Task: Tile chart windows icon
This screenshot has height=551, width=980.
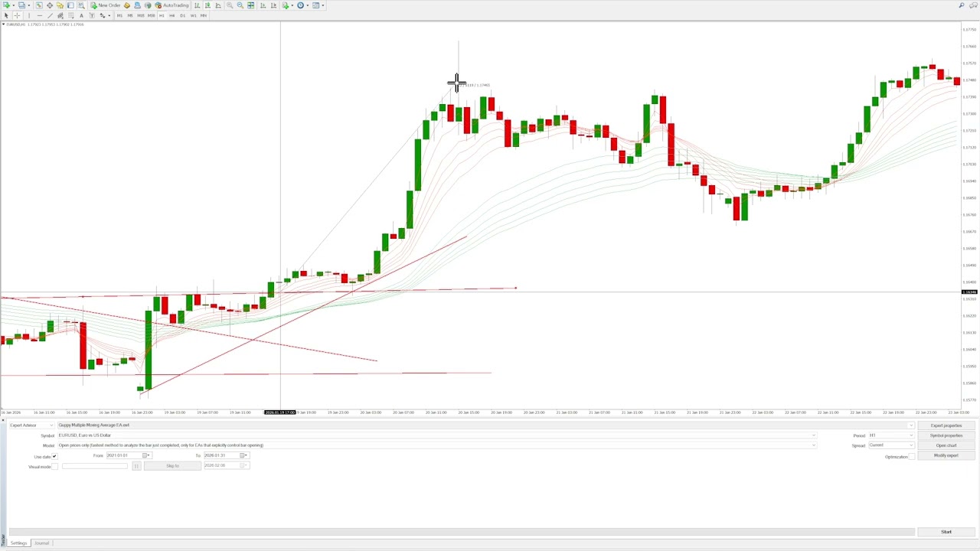Action: (x=250, y=5)
